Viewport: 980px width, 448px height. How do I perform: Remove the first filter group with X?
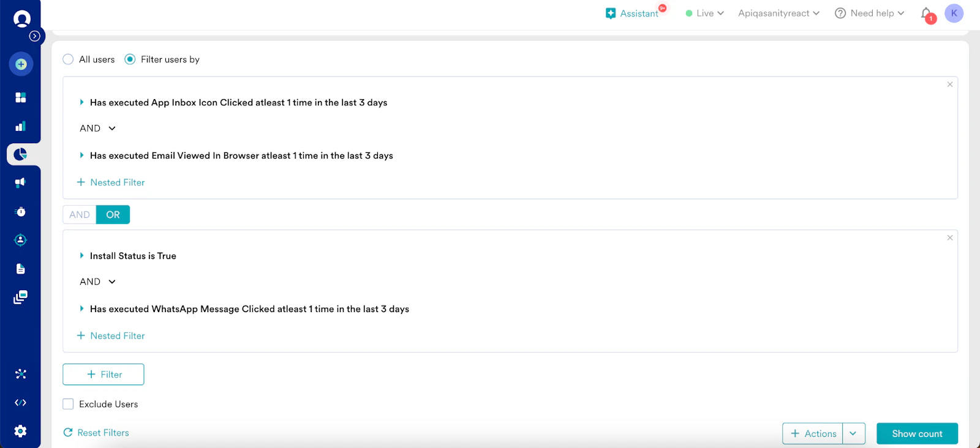pos(950,84)
